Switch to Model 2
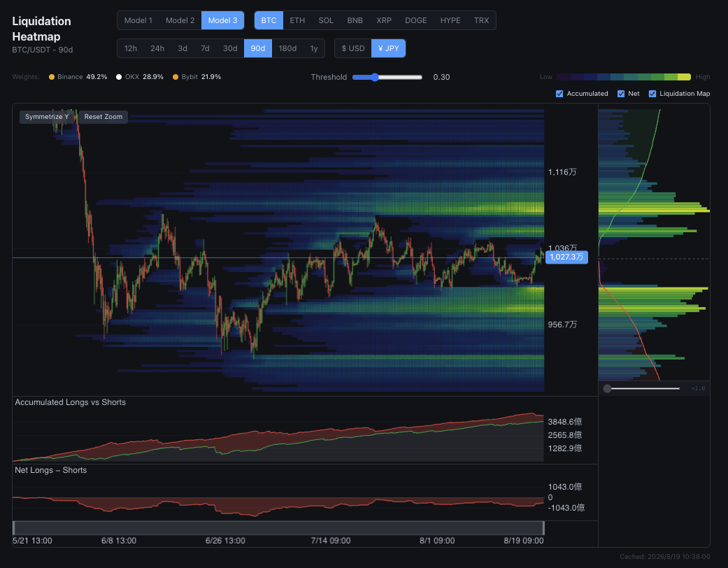This screenshot has height=568, width=728. coord(180,20)
